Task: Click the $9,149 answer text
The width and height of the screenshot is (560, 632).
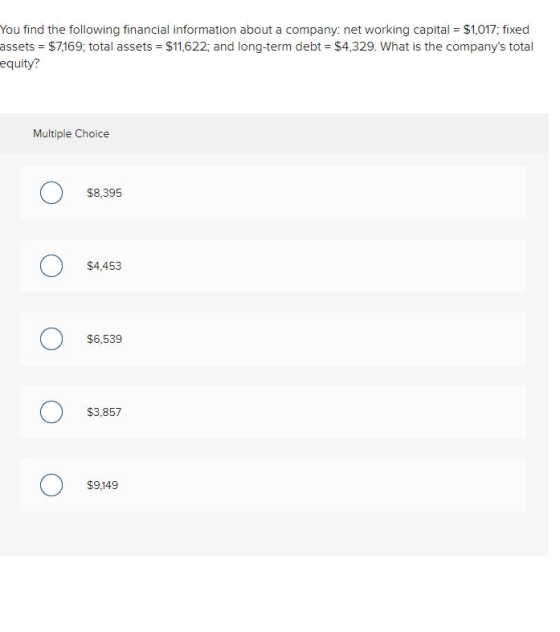Action: click(x=102, y=485)
